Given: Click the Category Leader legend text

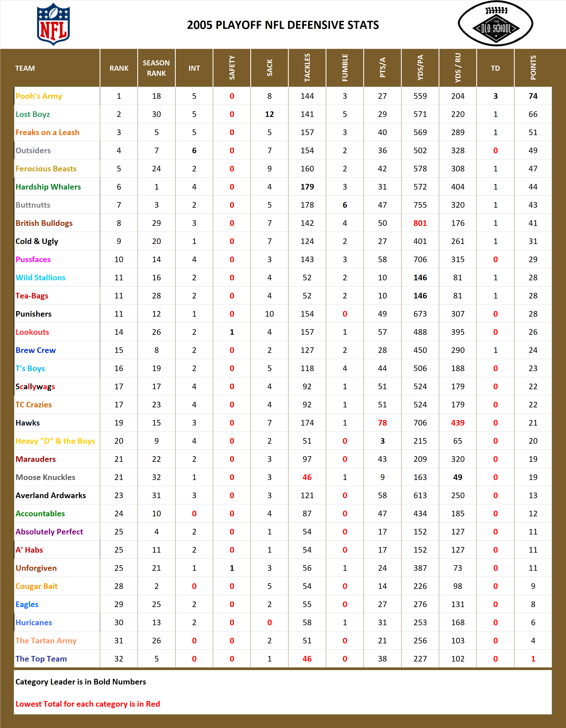Looking at the screenshot, I should tap(80, 682).
